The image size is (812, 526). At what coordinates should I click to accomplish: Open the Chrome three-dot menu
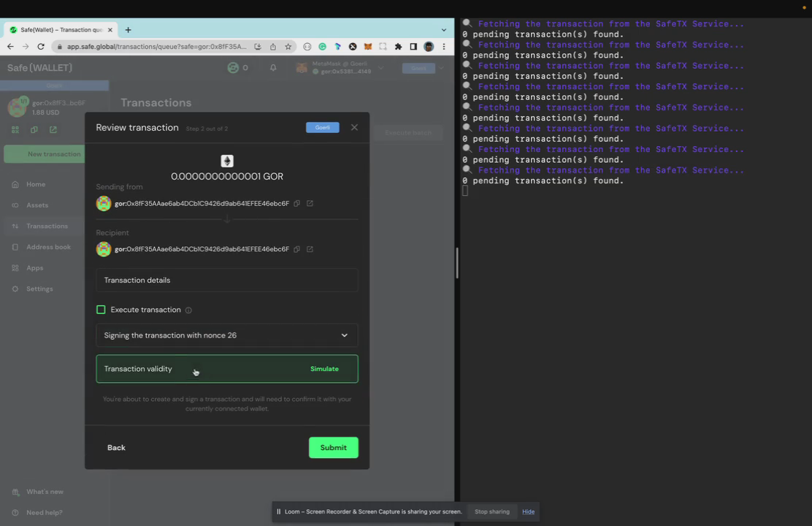click(444, 47)
